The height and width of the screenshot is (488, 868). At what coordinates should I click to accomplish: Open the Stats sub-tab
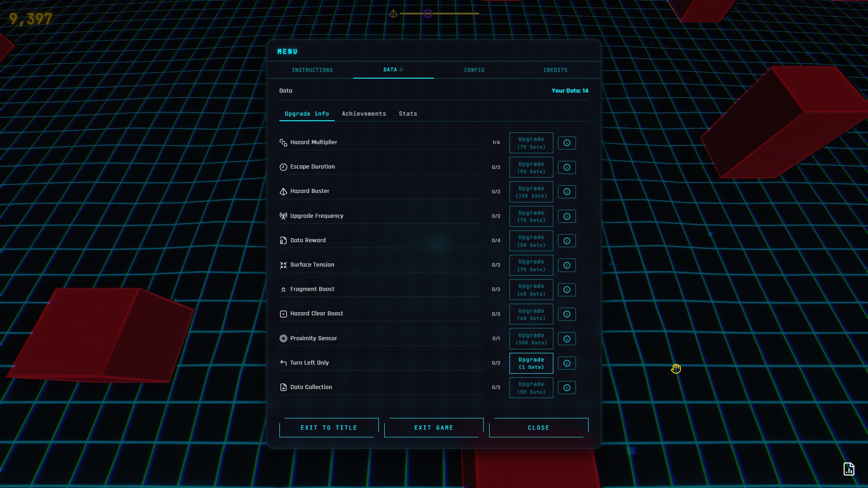[x=407, y=114]
